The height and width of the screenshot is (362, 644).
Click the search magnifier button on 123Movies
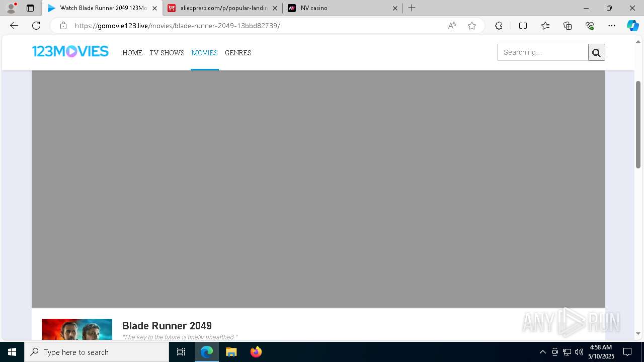(597, 52)
